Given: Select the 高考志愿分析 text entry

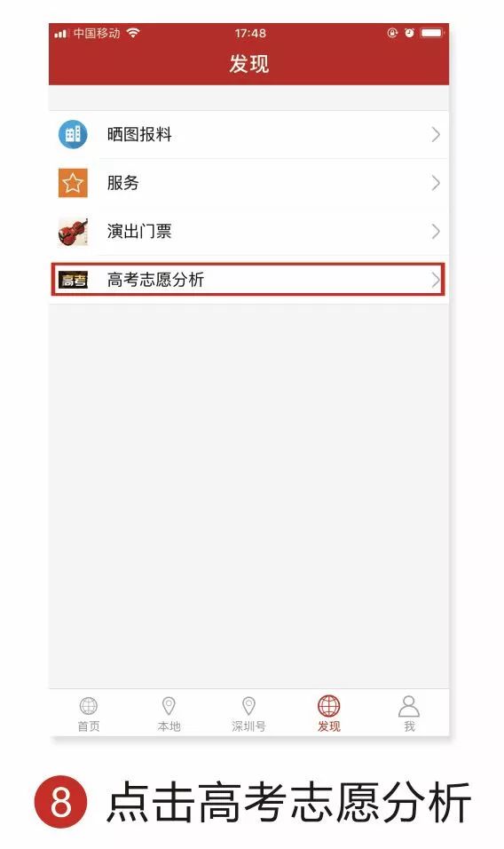Looking at the screenshot, I should tap(156, 280).
